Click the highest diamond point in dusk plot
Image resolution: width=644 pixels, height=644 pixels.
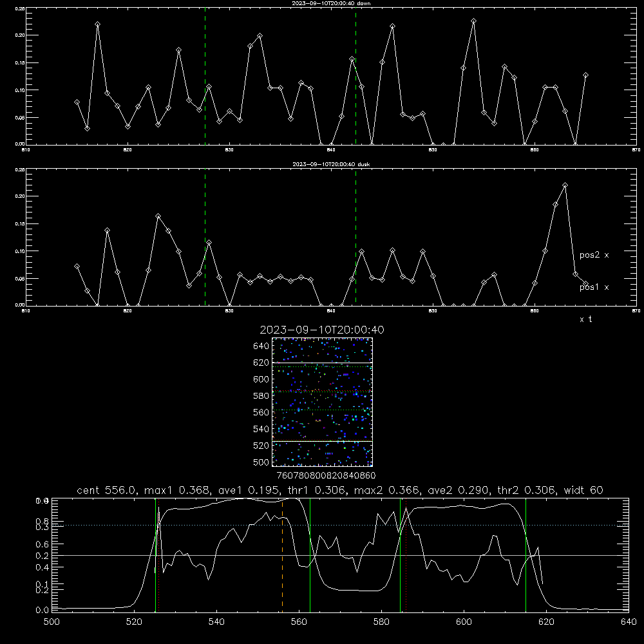tap(565, 185)
